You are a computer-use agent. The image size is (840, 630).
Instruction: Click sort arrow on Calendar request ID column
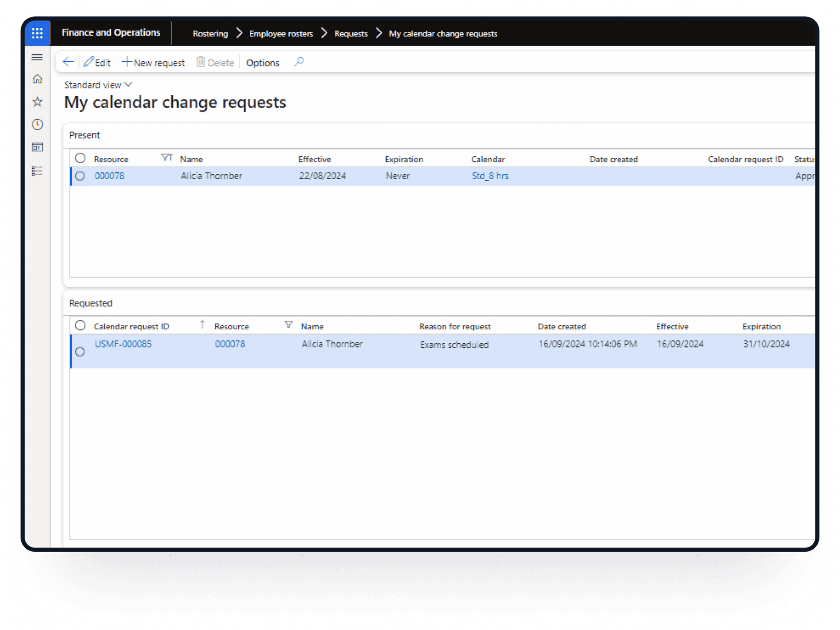click(202, 324)
